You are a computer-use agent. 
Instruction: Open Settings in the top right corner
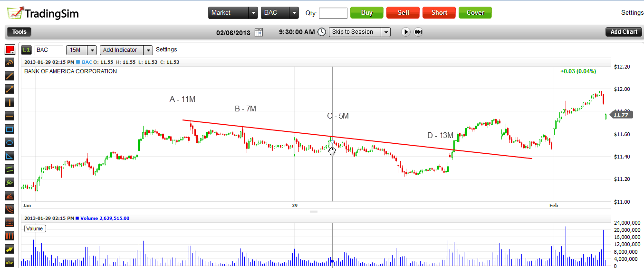click(x=632, y=13)
